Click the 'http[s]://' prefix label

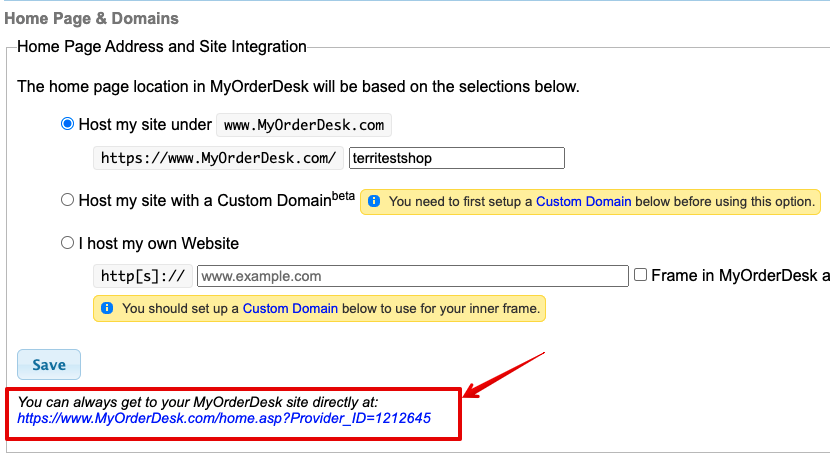pos(142,276)
